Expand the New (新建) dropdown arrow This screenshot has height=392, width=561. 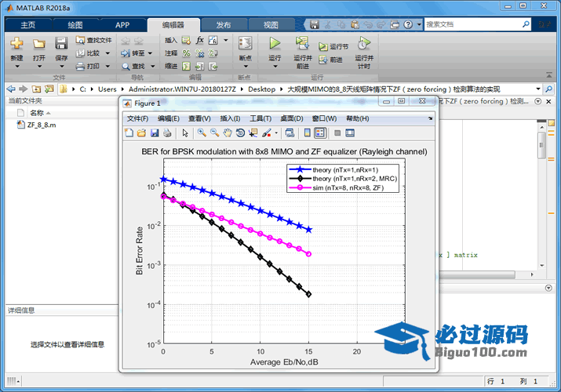[x=16, y=67]
